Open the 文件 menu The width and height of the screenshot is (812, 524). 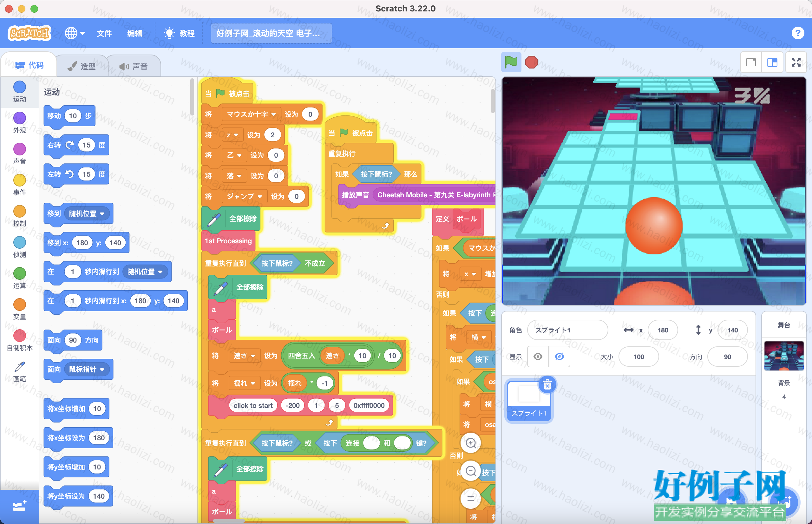(104, 33)
